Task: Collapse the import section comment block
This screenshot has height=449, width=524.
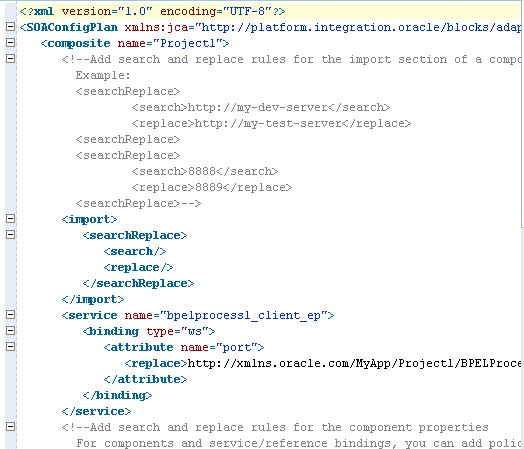Action: (10, 58)
